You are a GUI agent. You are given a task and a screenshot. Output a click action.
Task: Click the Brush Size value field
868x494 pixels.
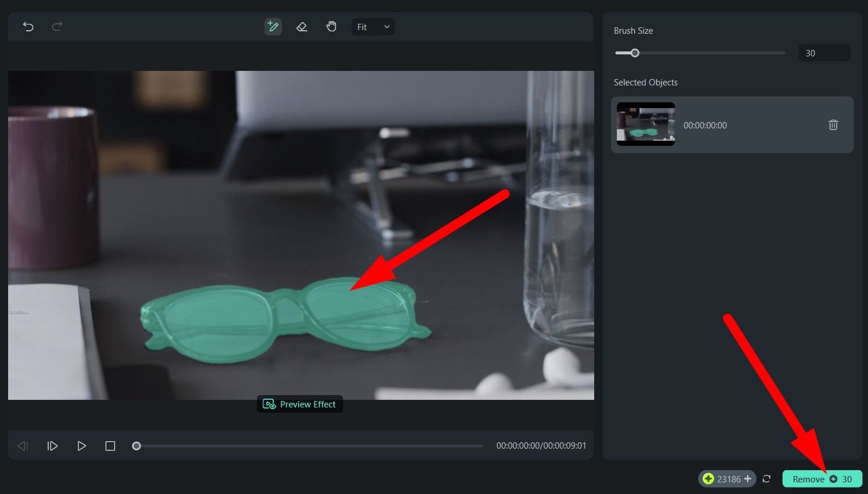click(824, 53)
